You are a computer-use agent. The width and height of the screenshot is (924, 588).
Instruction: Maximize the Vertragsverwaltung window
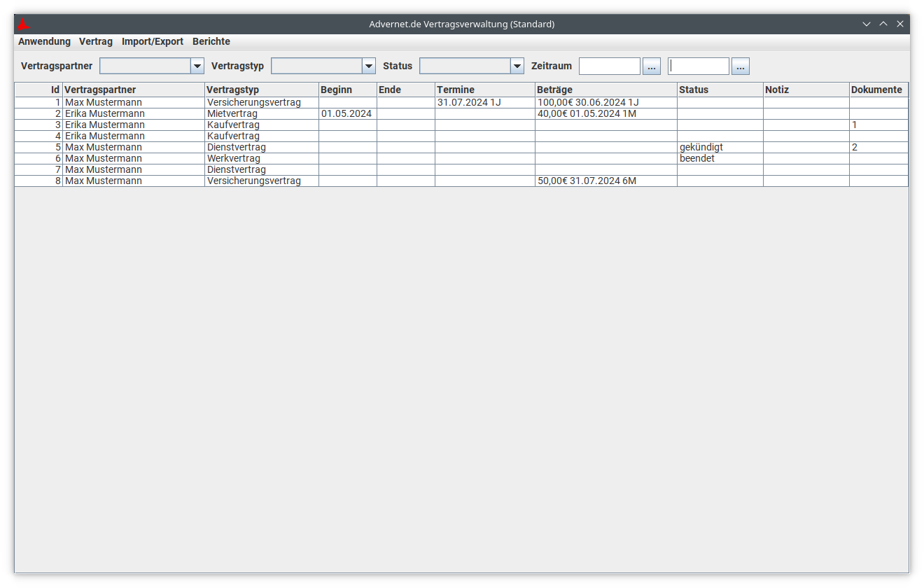883,24
